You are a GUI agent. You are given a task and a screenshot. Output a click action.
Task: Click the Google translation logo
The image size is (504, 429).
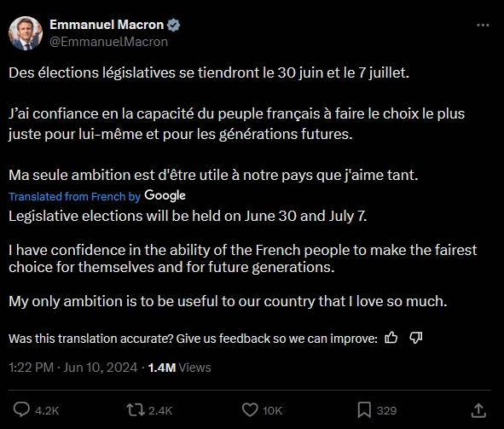tap(165, 195)
